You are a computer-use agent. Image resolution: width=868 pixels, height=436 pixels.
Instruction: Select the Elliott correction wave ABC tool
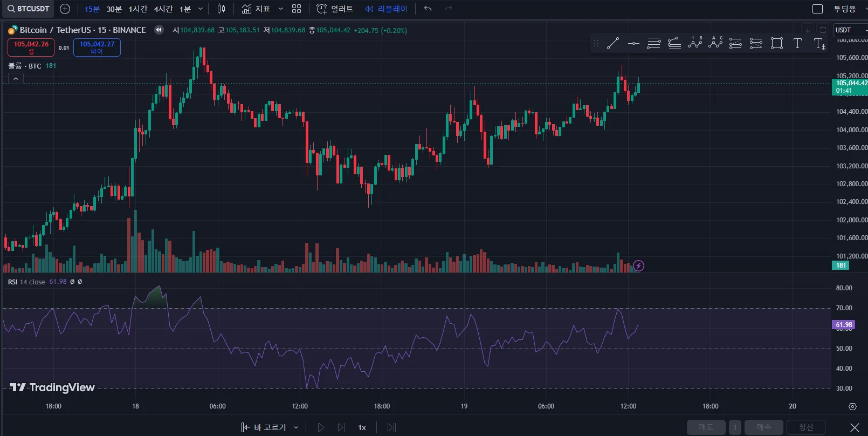pyautogui.click(x=715, y=43)
